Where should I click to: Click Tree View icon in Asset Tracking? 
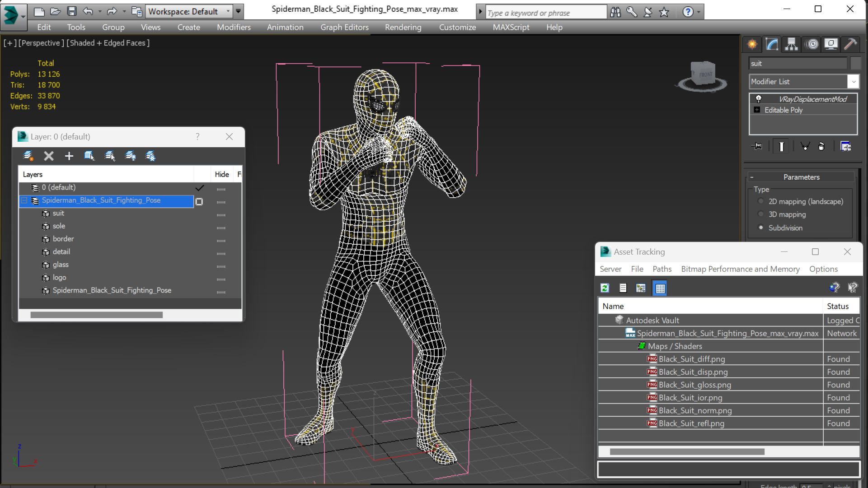point(641,288)
